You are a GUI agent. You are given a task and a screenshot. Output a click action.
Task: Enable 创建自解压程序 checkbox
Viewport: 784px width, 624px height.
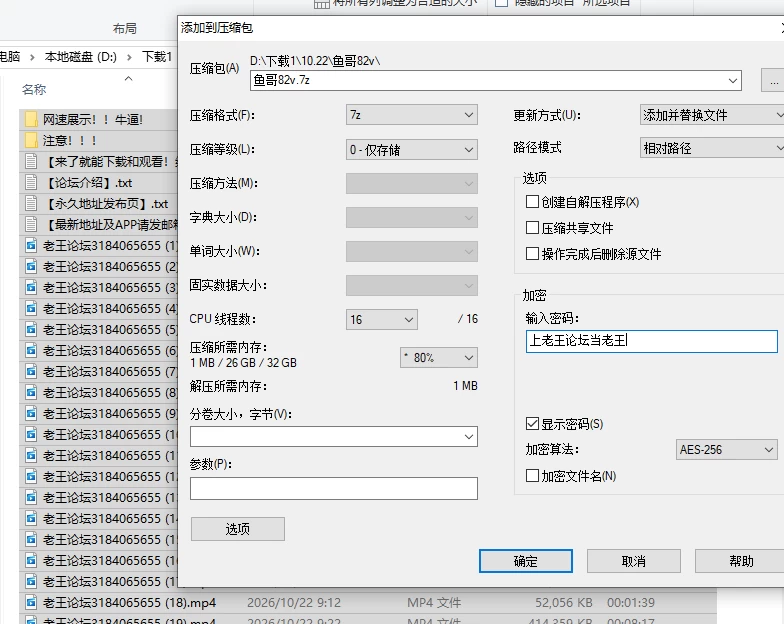(x=532, y=202)
